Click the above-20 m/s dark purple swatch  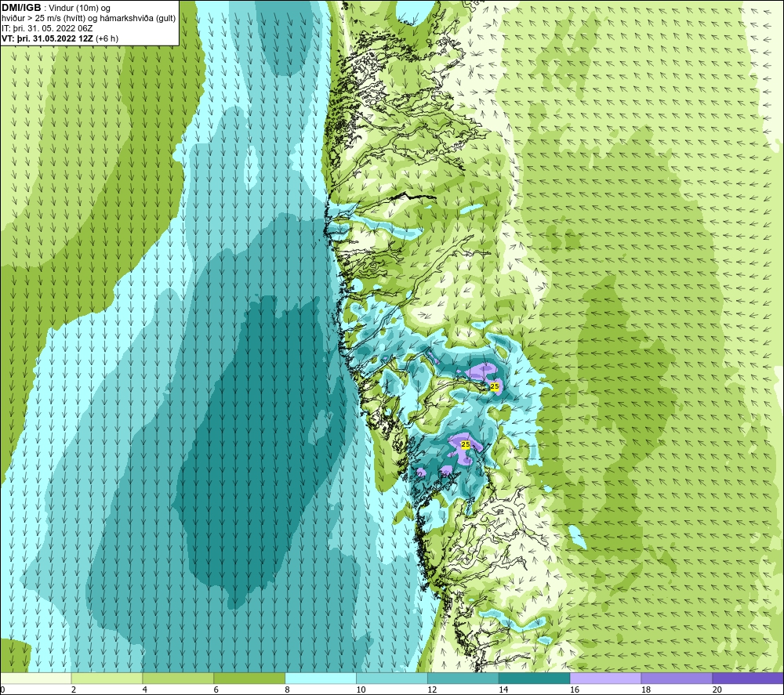749,679
